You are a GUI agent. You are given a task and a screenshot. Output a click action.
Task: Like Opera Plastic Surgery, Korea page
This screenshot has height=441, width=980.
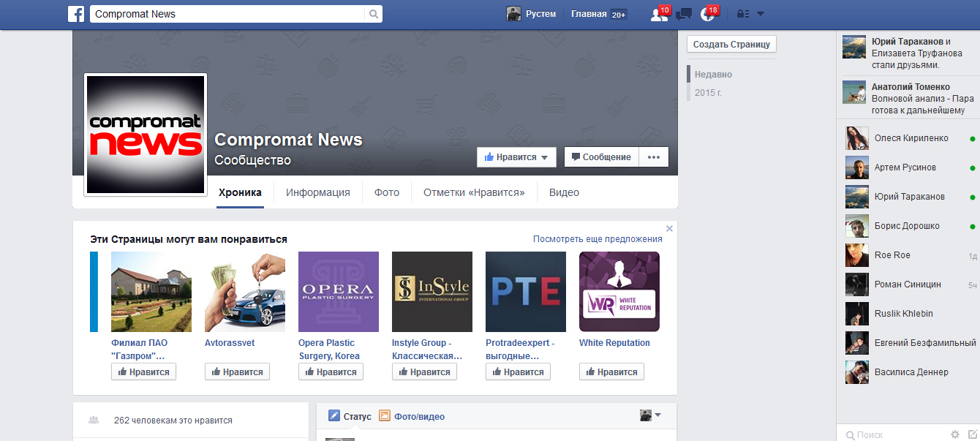click(331, 372)
